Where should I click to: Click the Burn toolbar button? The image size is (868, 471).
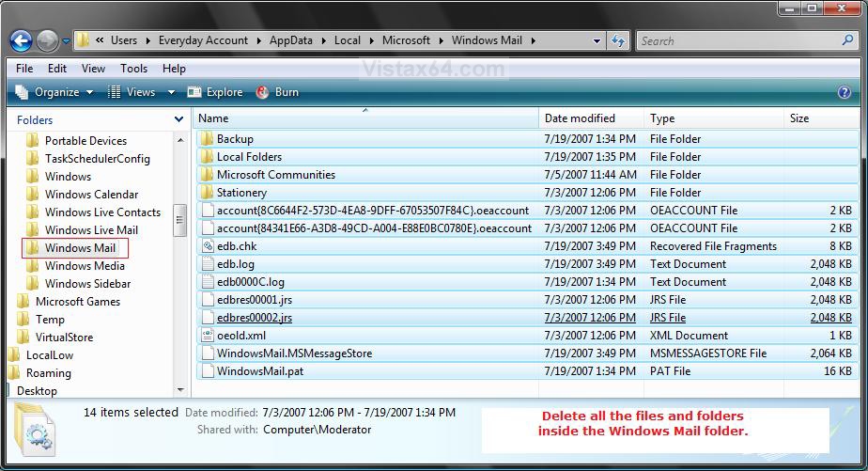point(277,92)
